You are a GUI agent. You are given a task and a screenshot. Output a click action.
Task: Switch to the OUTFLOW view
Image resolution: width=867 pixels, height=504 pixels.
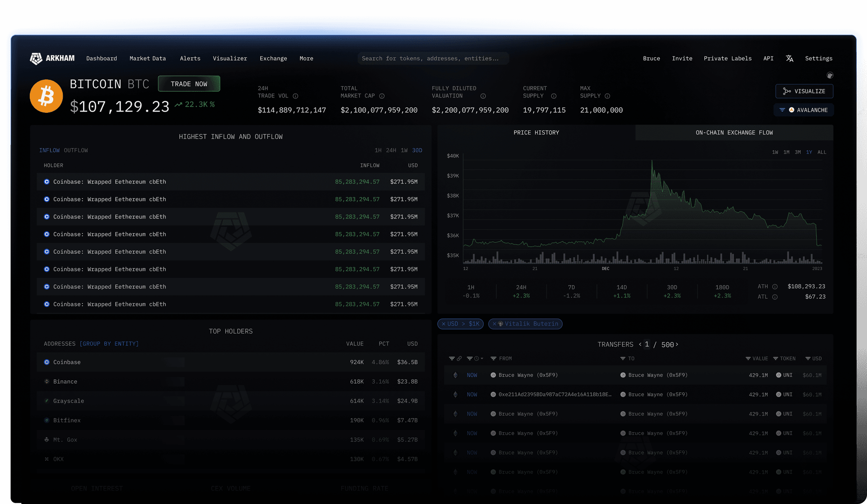[x=76, y=150]
